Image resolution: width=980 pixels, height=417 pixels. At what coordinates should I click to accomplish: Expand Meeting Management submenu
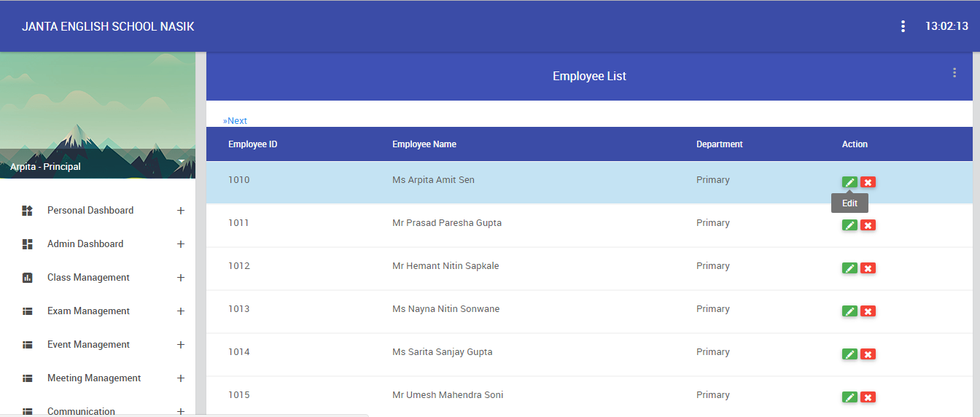pos(181,378)
